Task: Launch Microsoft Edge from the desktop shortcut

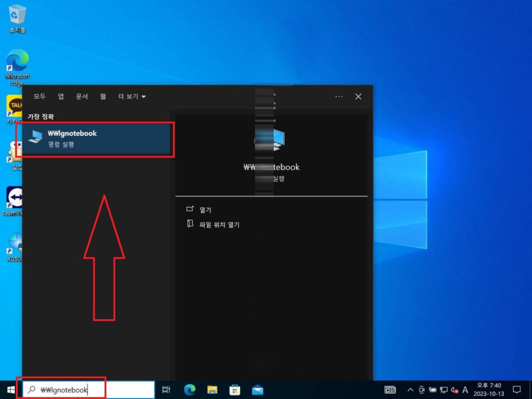Action: click(17, 67)
